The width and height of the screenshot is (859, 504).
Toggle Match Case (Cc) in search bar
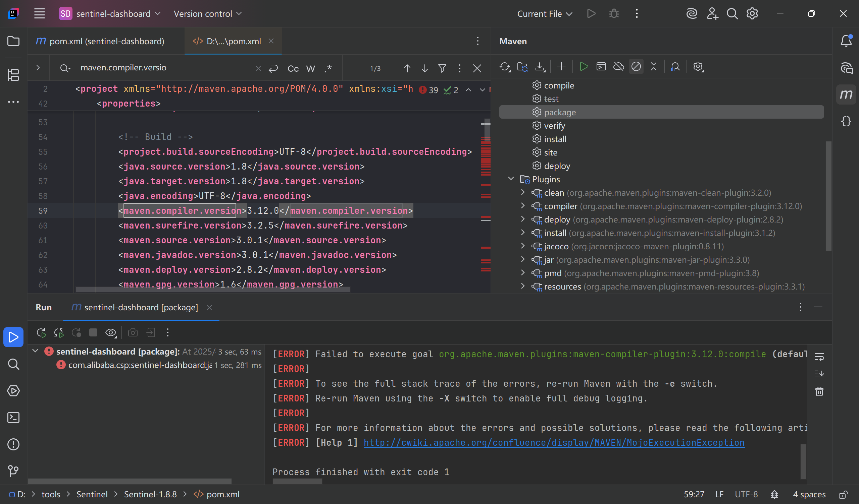pyautogui.click(x=293, y=68)
